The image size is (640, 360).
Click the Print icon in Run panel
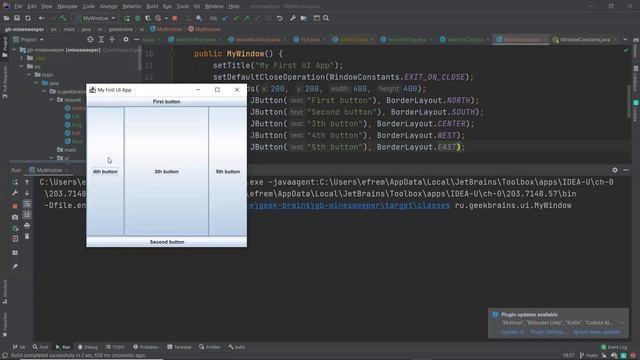point(27,225)
